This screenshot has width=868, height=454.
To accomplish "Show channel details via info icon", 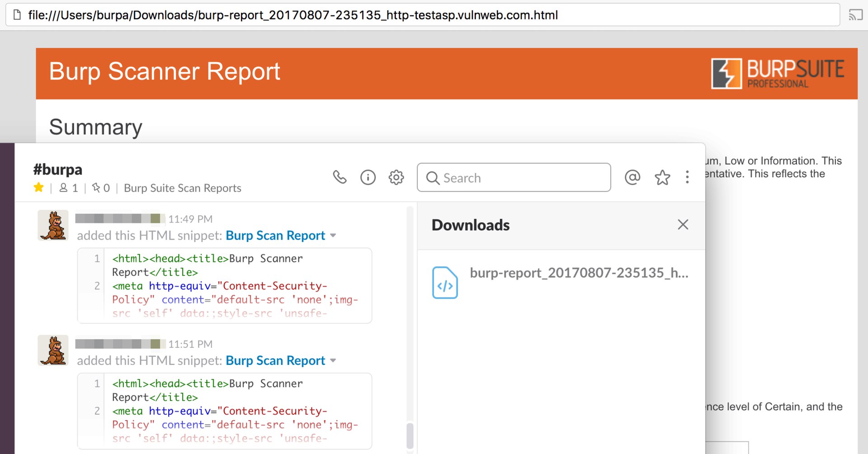I will tap(368, 177).
